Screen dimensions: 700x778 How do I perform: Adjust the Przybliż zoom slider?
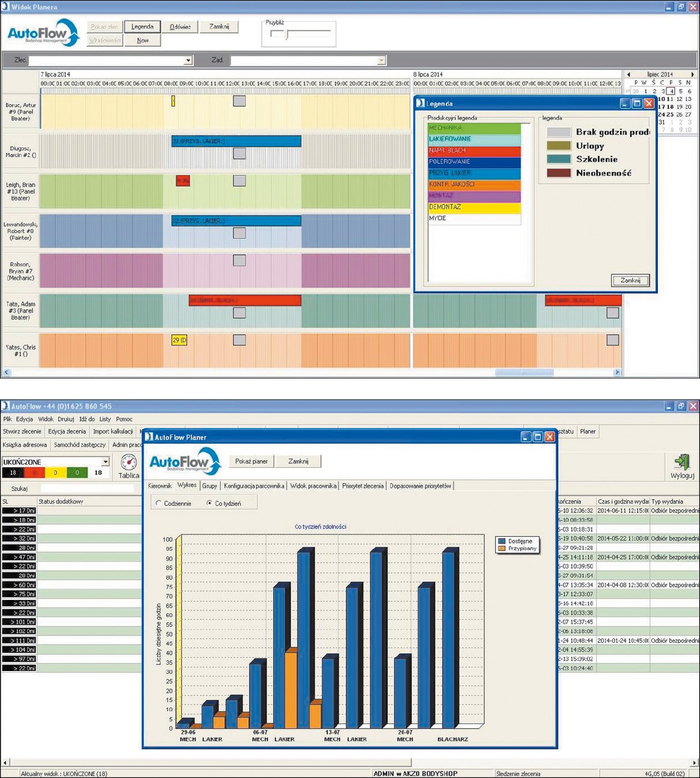coord(287,34)
